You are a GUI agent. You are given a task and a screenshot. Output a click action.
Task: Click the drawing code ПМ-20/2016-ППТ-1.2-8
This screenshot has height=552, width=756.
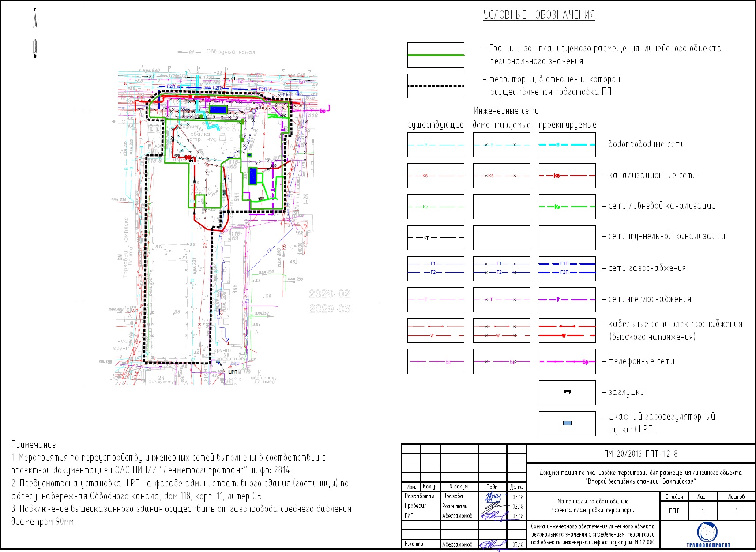coord(640,454)
